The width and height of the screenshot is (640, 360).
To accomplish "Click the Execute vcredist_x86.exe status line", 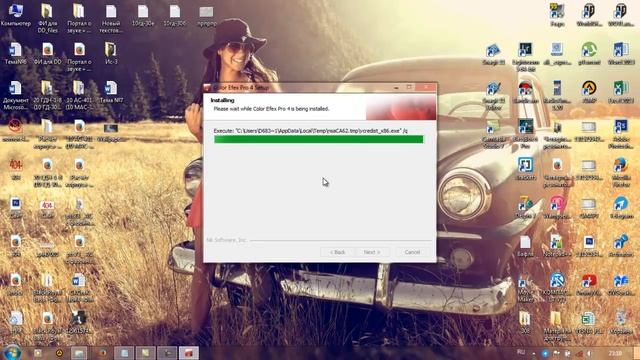I will pos(311,131).
